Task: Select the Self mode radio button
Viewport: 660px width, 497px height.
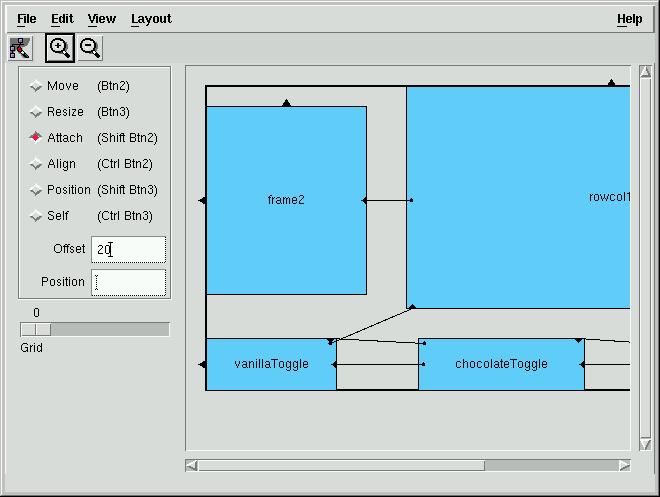Action: [x=36, y=216]
